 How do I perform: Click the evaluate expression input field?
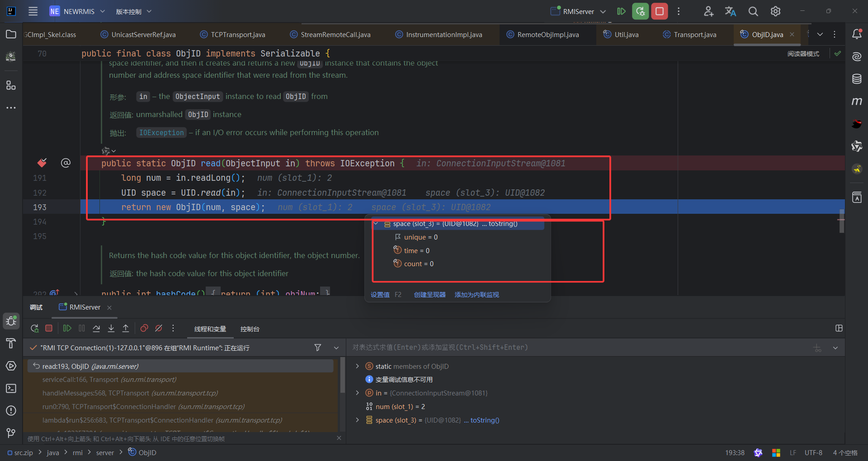[x=579, y=348]
